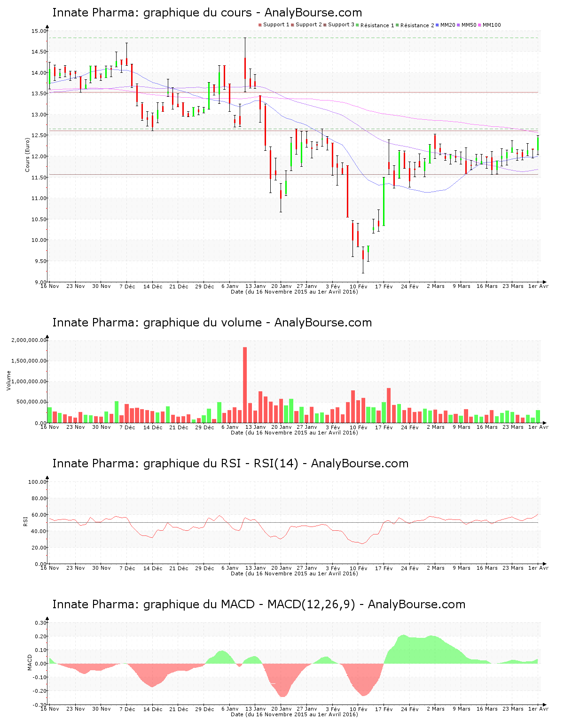Click the Support 1 legend color square
The height and width of the screenshot is (728, 564).
tap(260, 25)
